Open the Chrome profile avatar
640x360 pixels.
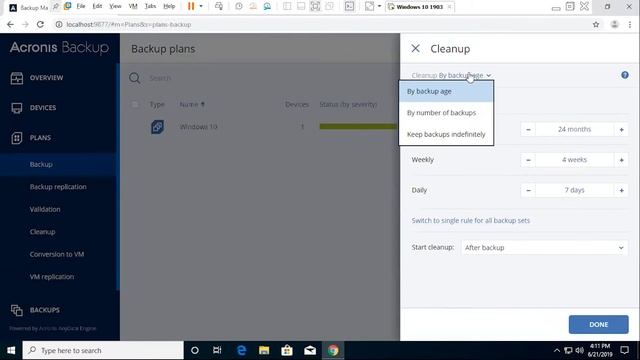tap(614, 24)
